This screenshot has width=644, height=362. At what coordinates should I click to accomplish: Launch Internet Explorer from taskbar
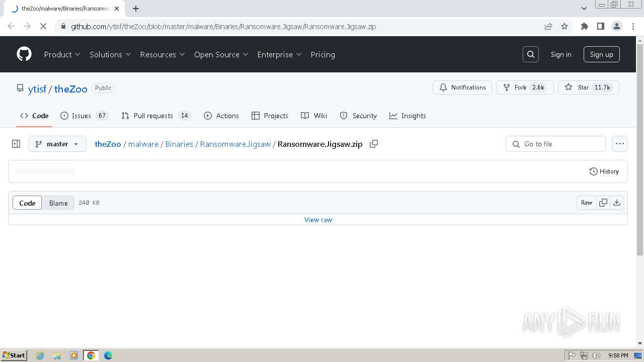pos(40,355)
